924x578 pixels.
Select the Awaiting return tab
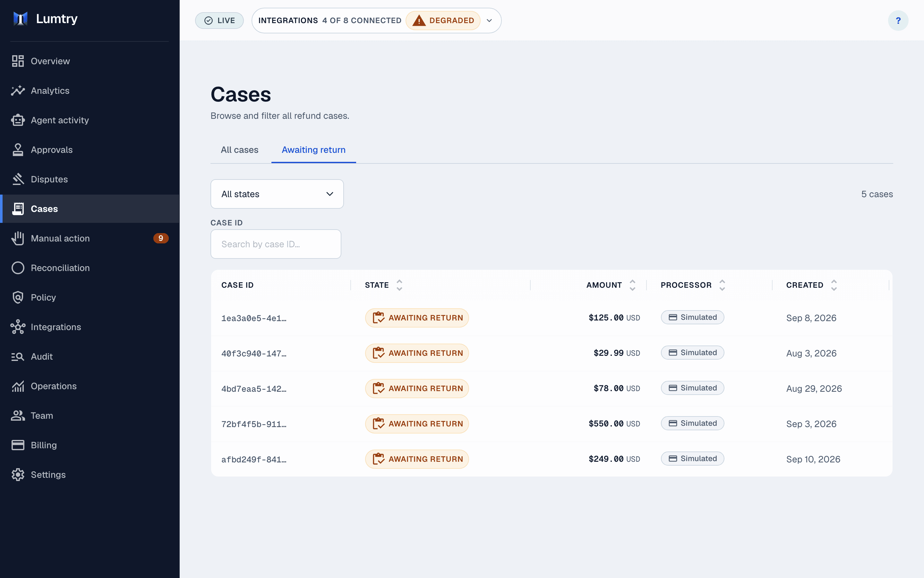[313, 150]
